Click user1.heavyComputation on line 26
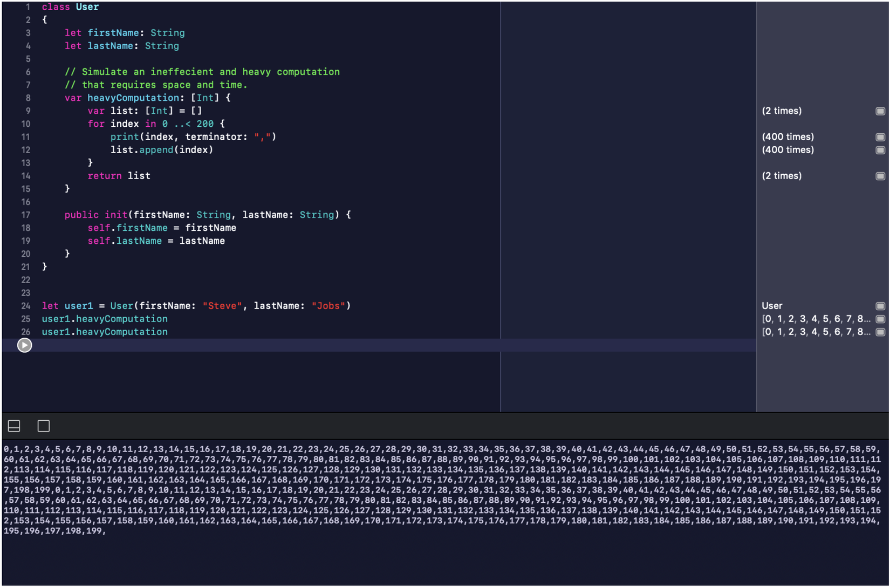890x588 pixels. click(105, 332)
